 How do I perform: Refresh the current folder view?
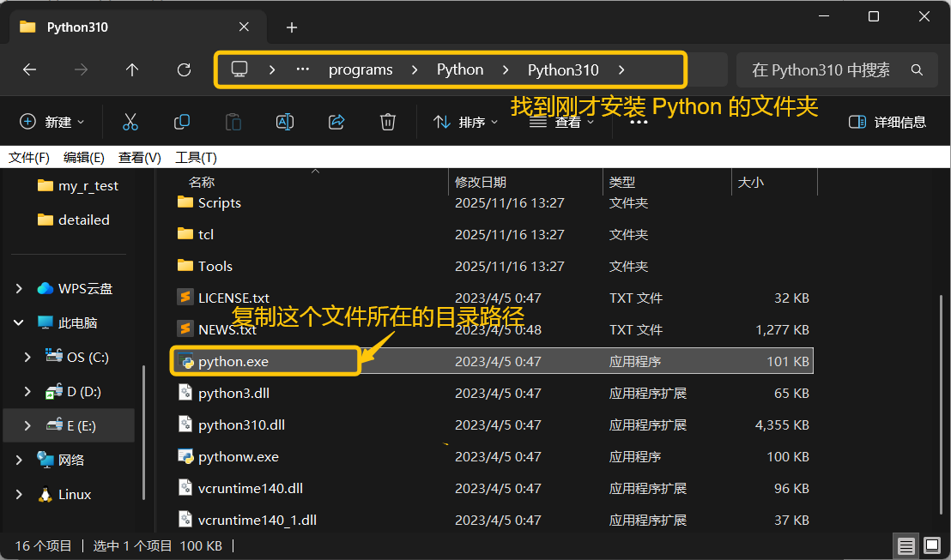pos(184,70)
